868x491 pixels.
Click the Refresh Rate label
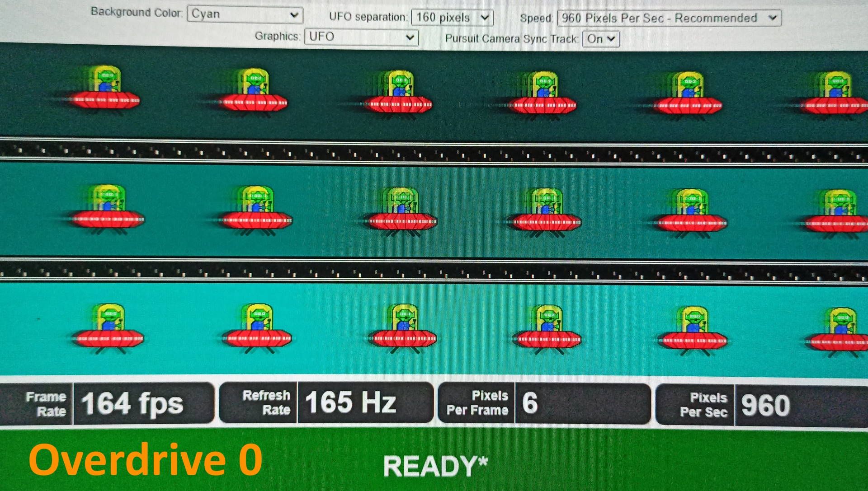point(266,402)
